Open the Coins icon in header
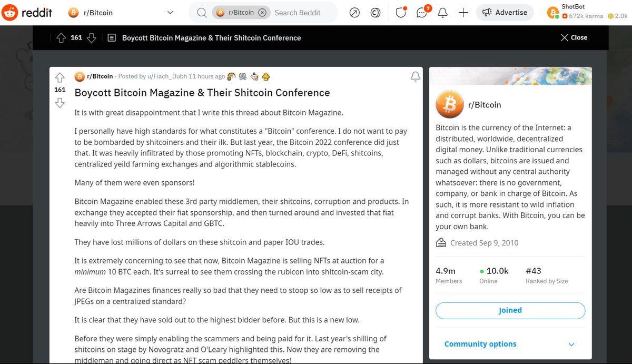 [376, 13]
